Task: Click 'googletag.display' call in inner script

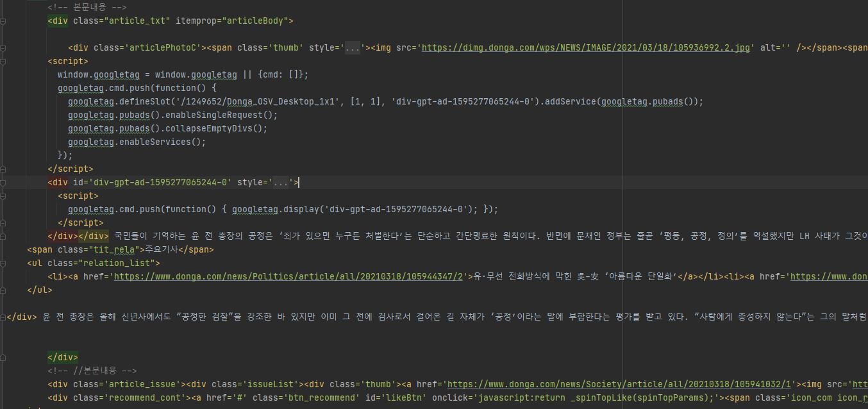Action: (276, 210)
